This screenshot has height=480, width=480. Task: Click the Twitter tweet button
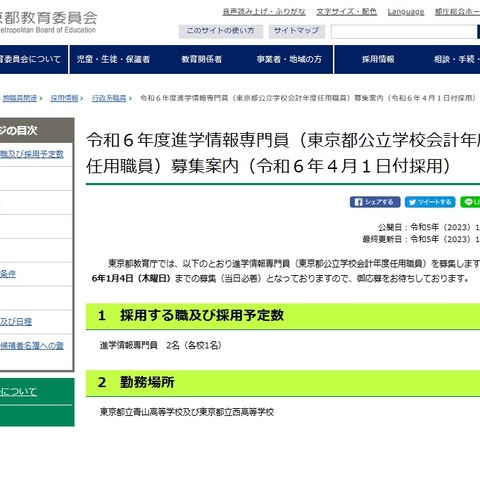(430, 202)
